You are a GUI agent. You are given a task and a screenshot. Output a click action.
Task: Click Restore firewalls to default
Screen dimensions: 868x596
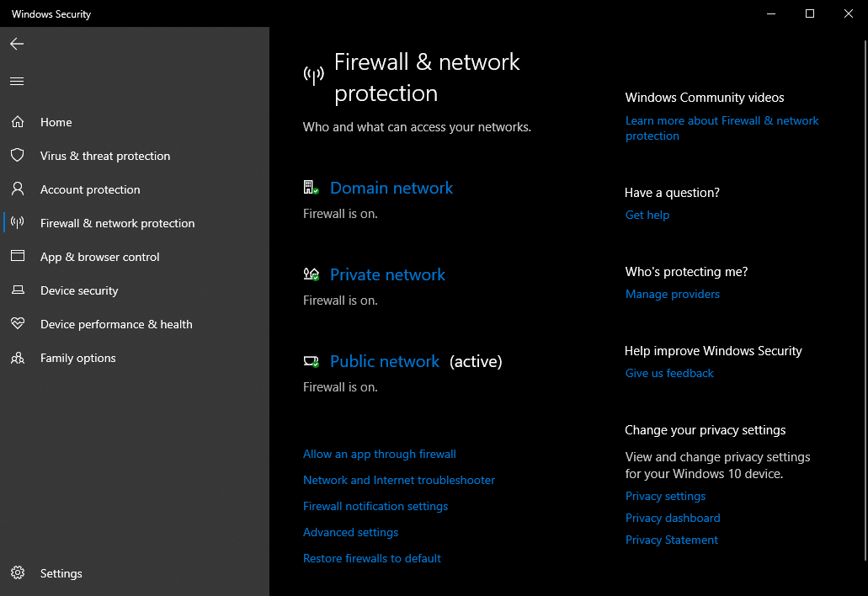[x=371, y=558]
